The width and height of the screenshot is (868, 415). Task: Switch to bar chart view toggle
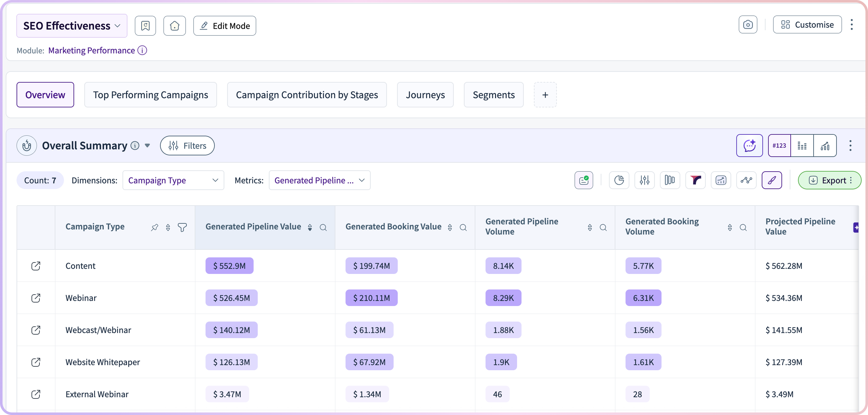pos(825,146)
